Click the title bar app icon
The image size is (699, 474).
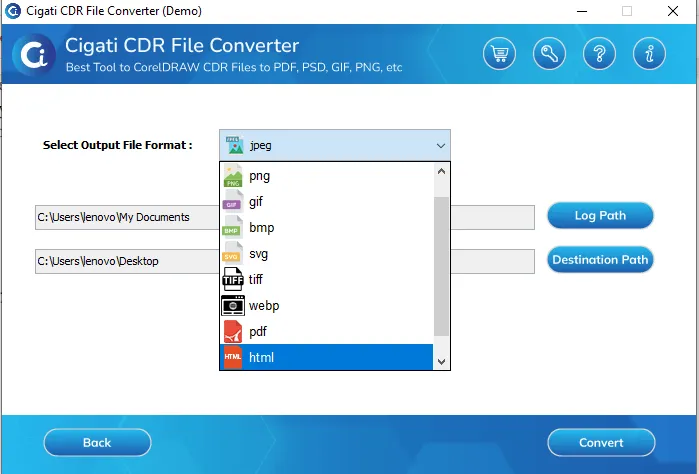(x=12, y=11)
